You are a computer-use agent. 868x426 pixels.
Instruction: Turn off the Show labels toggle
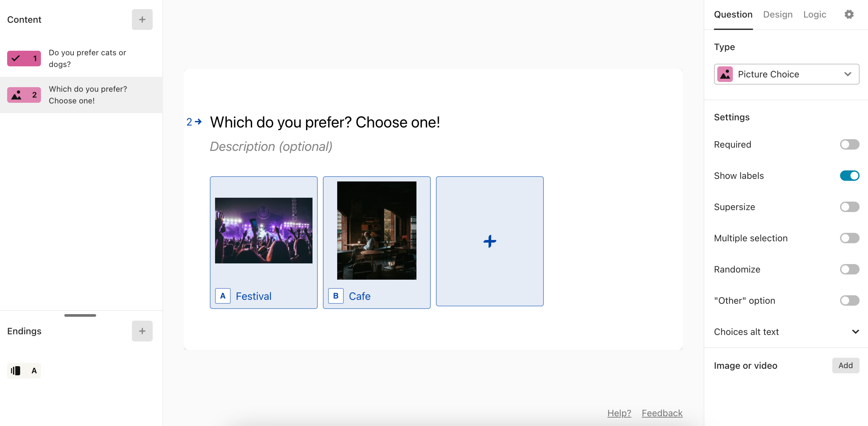[x=849, y=176]
